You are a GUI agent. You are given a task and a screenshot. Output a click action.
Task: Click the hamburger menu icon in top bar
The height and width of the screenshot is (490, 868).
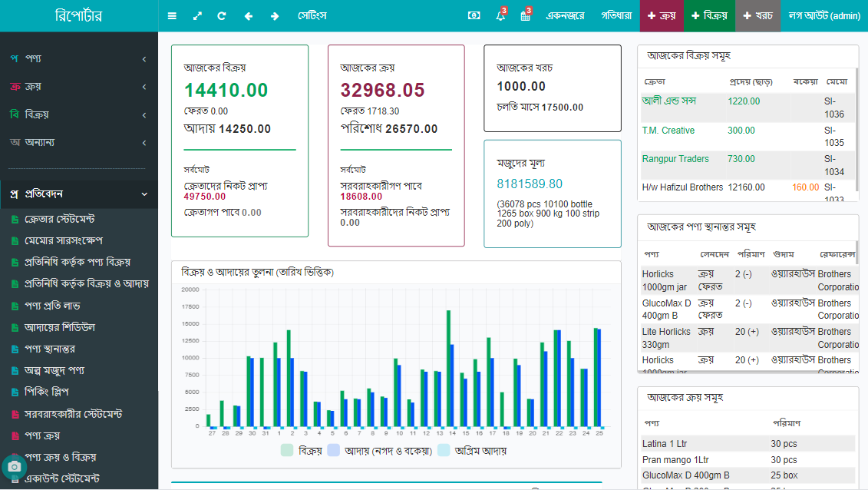click(172, 16)
